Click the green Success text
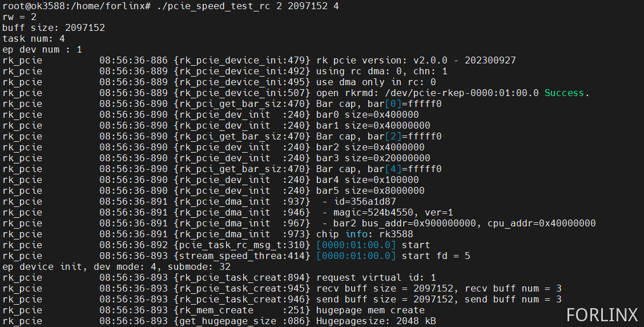This screenshot has height=327, width=644. click(x=564, y=93)
